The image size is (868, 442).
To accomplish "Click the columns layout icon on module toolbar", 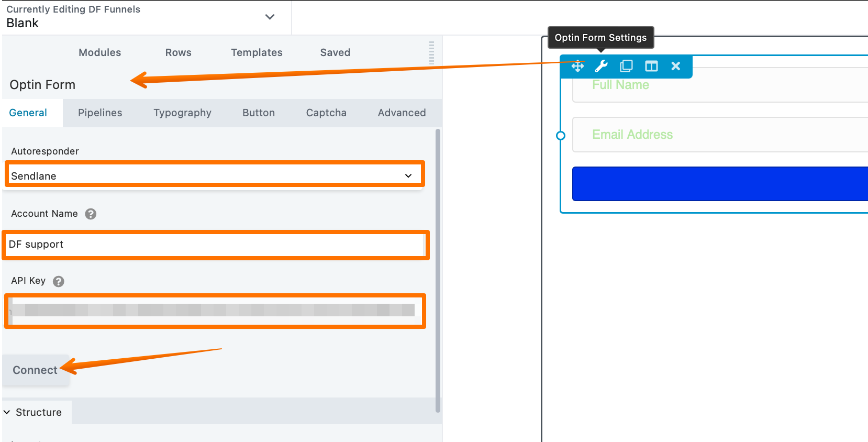I will click(651, 66).
